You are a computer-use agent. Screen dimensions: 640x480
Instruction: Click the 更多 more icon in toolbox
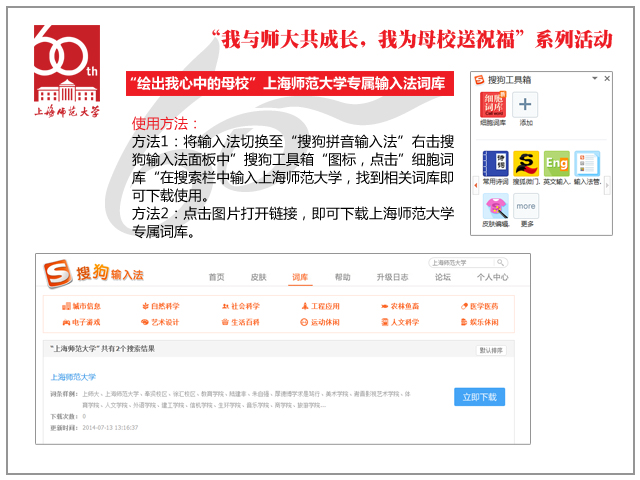(527, 206)
